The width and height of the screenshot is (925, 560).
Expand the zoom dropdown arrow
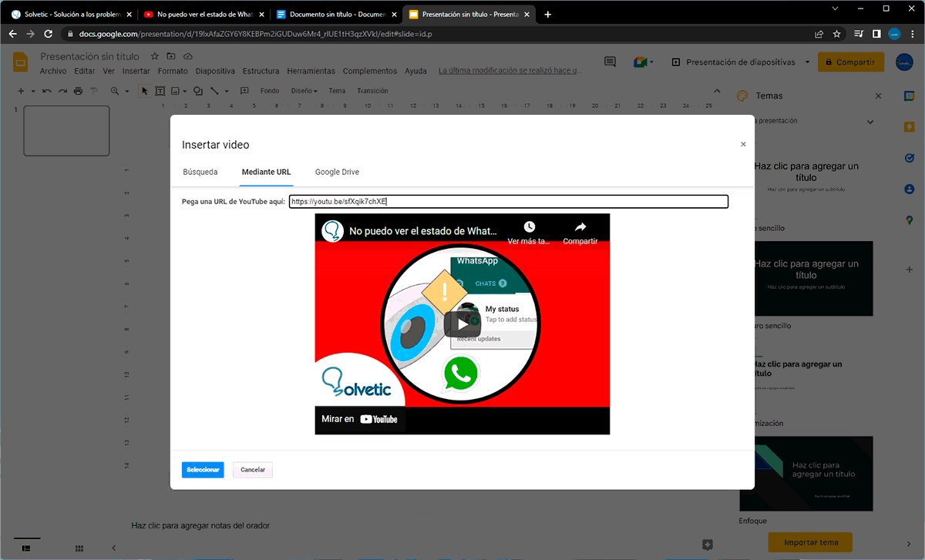pyautogui.click(x=127, y=91)
